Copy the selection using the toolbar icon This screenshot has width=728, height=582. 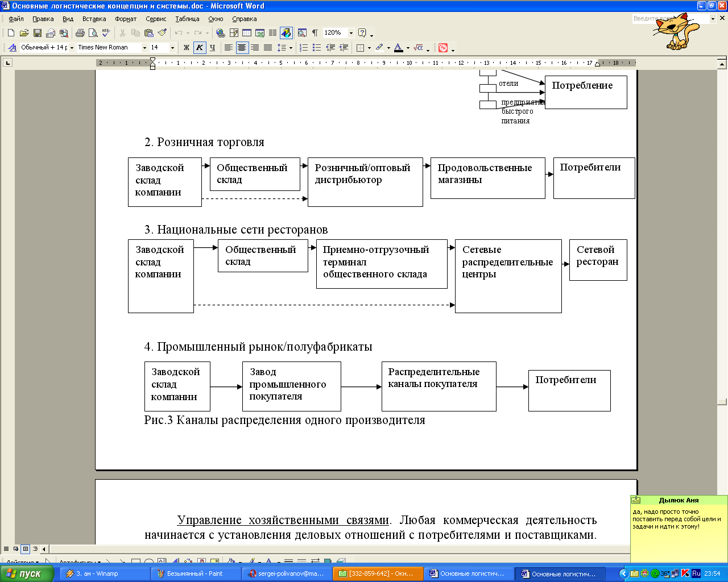coord(135,33)
